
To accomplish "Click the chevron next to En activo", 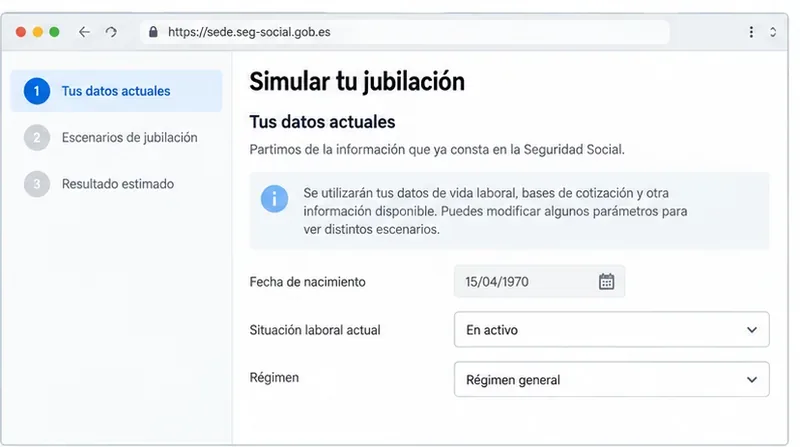I will 752,330.
